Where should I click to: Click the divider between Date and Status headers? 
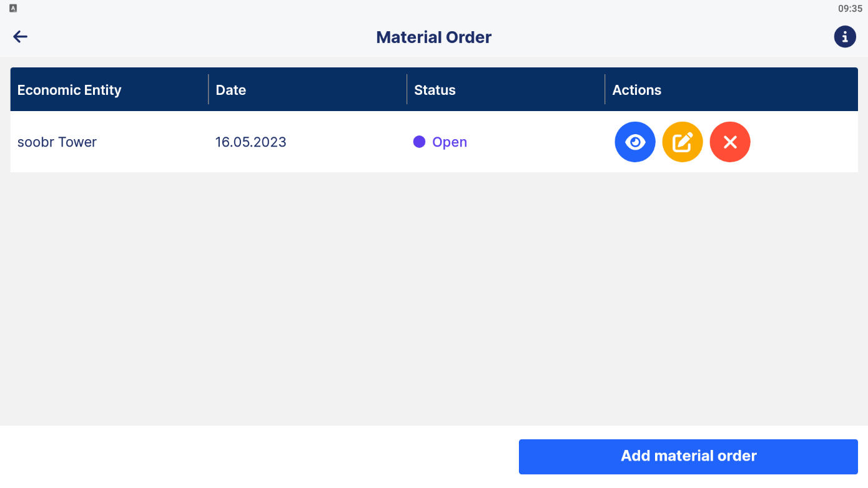(x=407, y=89)
